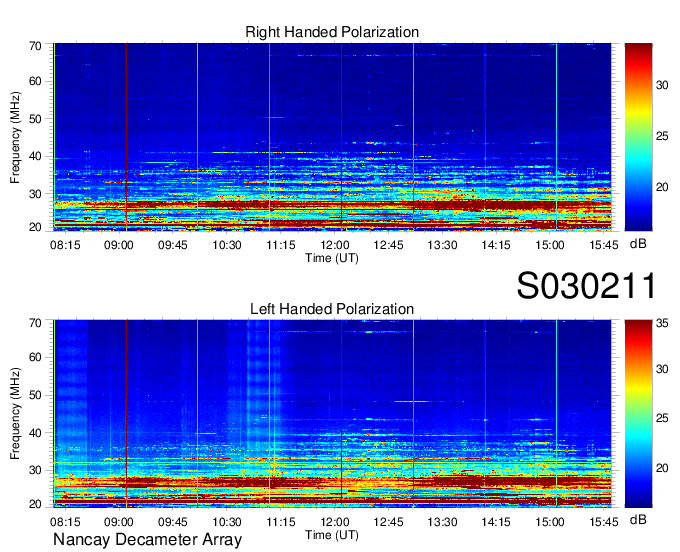Click the dB unit label of Left Handed colorbar
Image resolution: width=680 pixels, height=552 pixels.
pos(638,519)
